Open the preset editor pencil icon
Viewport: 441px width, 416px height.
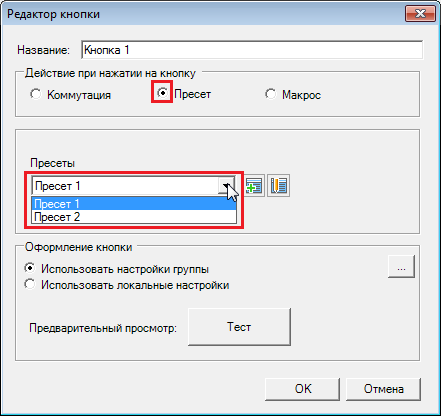(279, 186)
